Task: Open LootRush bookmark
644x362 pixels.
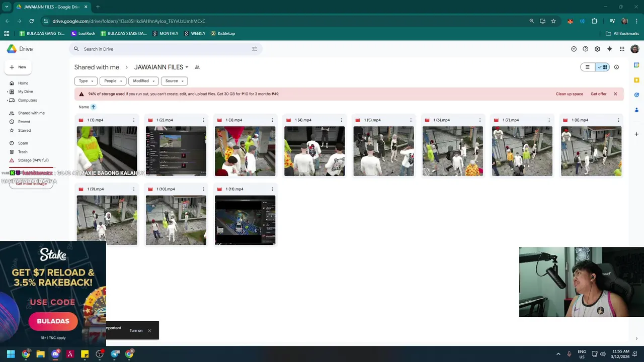Action: [83, 33]
